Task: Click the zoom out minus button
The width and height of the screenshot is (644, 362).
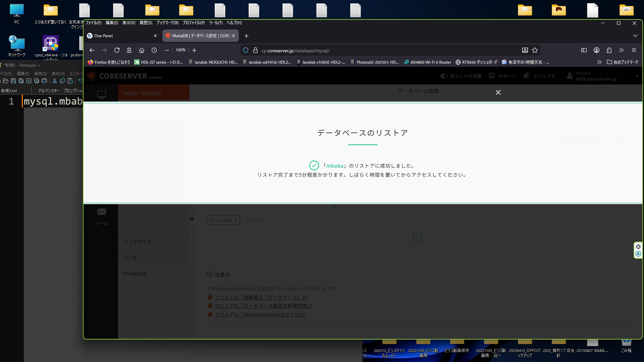Action: click(167, 50)
